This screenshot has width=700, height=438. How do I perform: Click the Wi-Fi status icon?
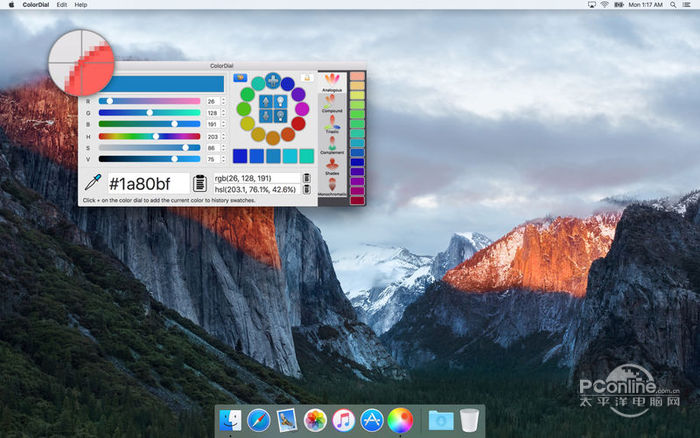click(x=604, y=4)
